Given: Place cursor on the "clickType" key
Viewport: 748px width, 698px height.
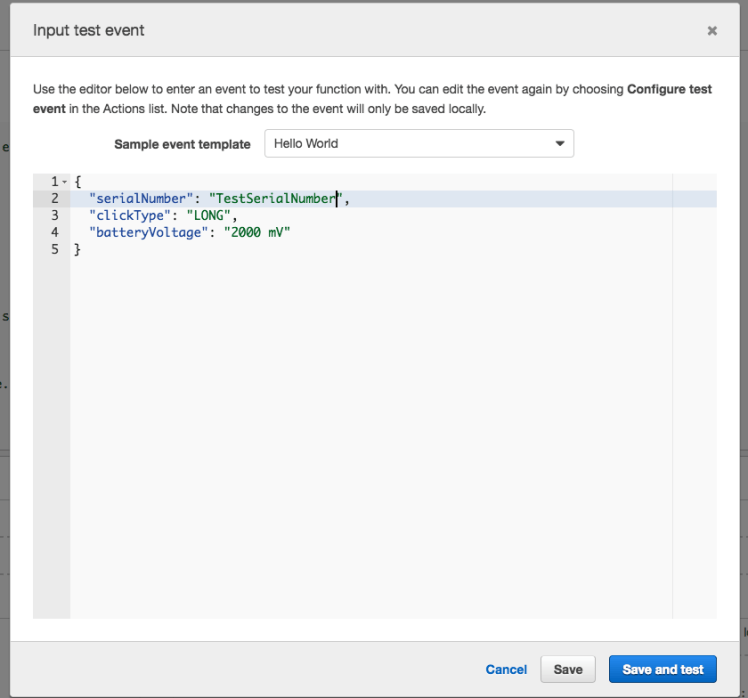Looking at the screenshot, I should pyautogui.click(x=130, y=215).
